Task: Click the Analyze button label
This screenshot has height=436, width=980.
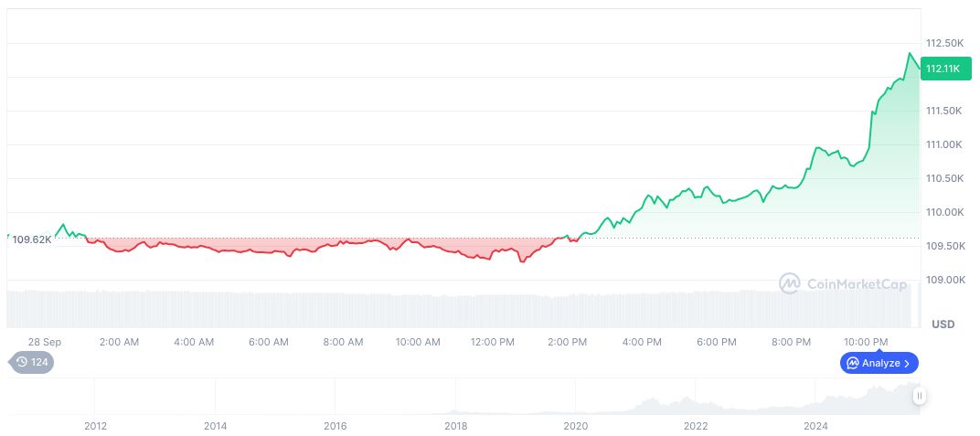Action: pyautogui.click(x=880, y=363)
